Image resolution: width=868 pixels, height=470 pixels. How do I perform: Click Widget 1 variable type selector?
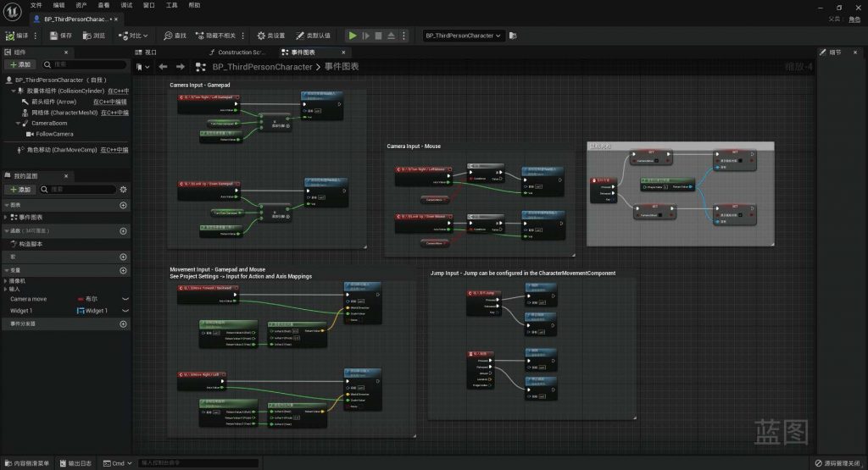[x=92, y=311]
